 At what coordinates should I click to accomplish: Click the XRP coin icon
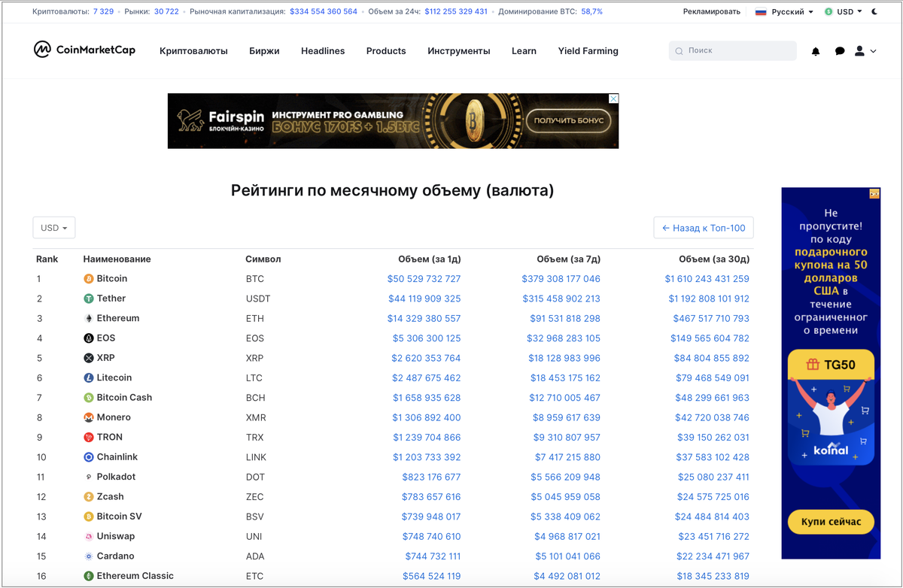(x=89, y=358)
